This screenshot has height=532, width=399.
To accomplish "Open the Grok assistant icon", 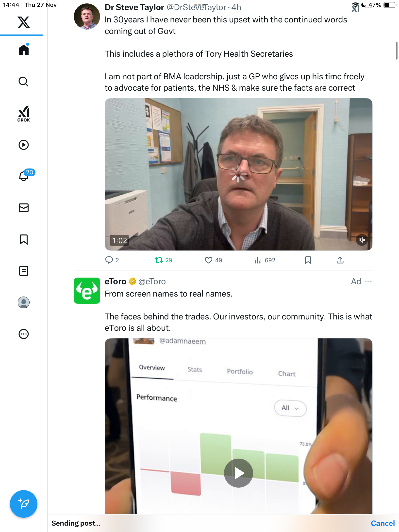I will tap(24, 114).
